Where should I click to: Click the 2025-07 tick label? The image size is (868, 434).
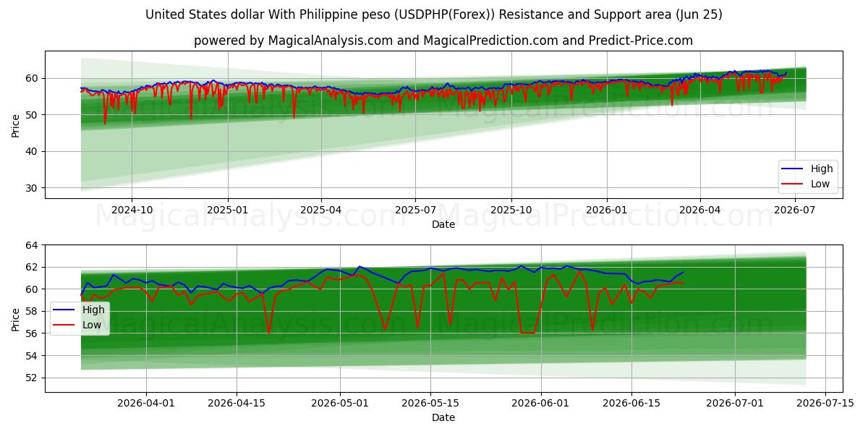click(x=415, y=210)
